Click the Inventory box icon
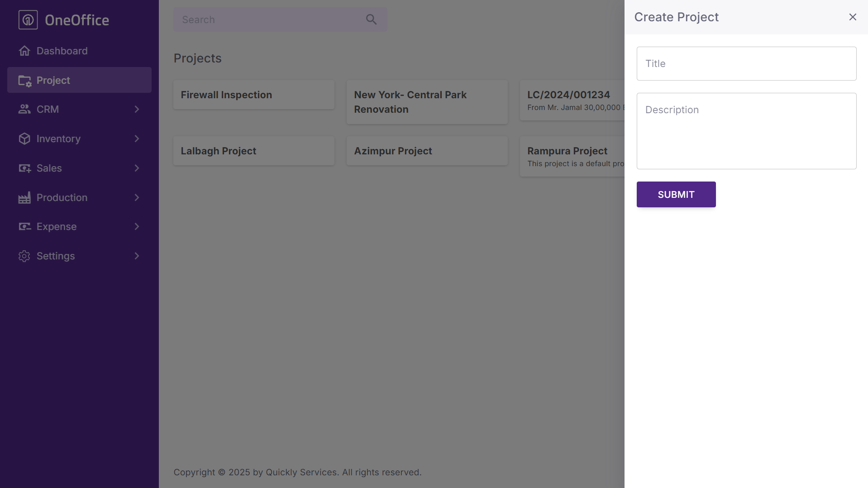 click(24, 139)
